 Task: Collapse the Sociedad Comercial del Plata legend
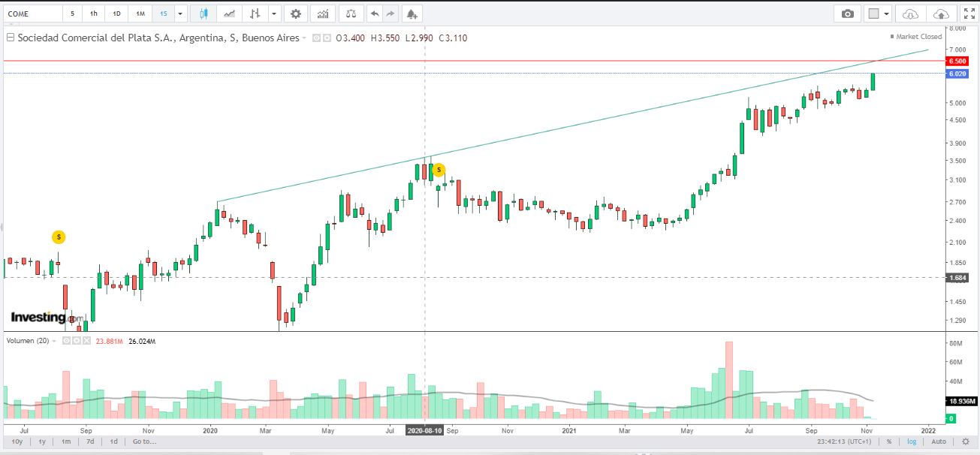(x=10, y=38)
